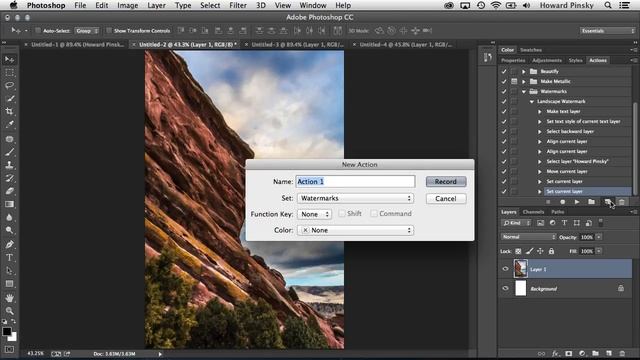The width and height of the screenshot is (640, 360).
Task: Hide Layer 1 using its eye icon
Action: pos(505,269)
